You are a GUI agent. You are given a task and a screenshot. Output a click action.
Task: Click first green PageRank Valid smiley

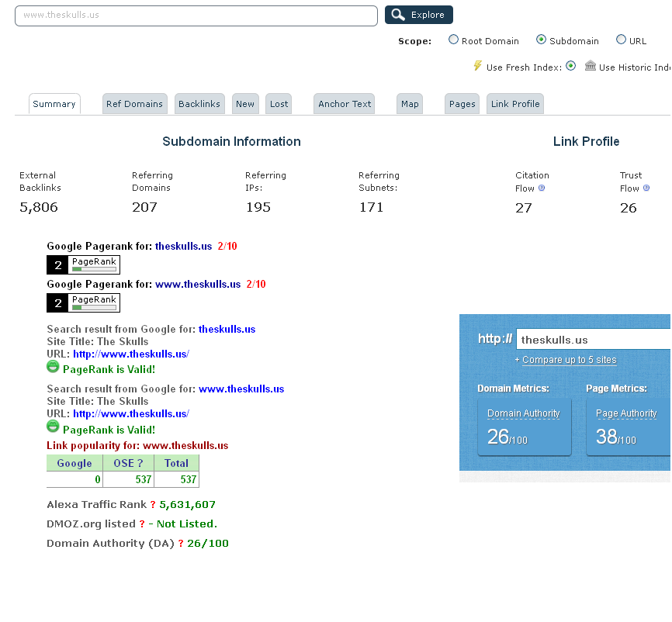pyautogui.click(x=53, y=367)
